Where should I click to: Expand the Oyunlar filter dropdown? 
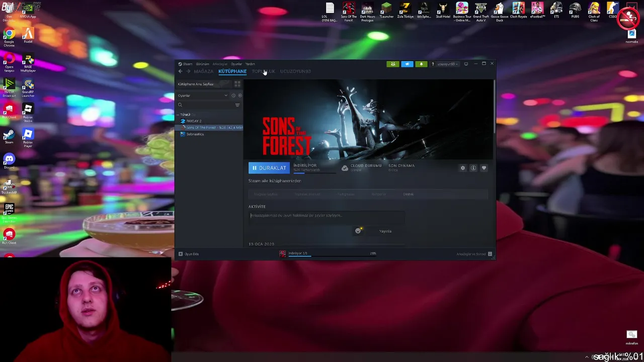click(202, 96)
